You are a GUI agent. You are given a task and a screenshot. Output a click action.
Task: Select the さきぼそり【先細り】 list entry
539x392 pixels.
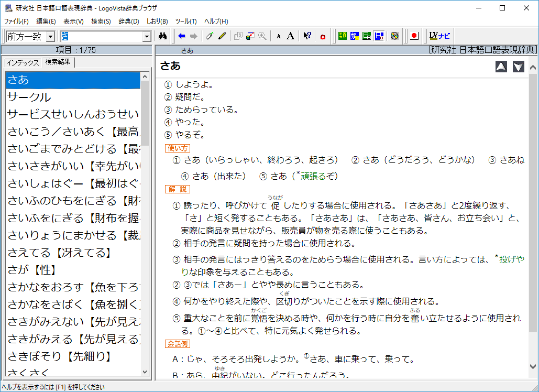coord(73,356)
